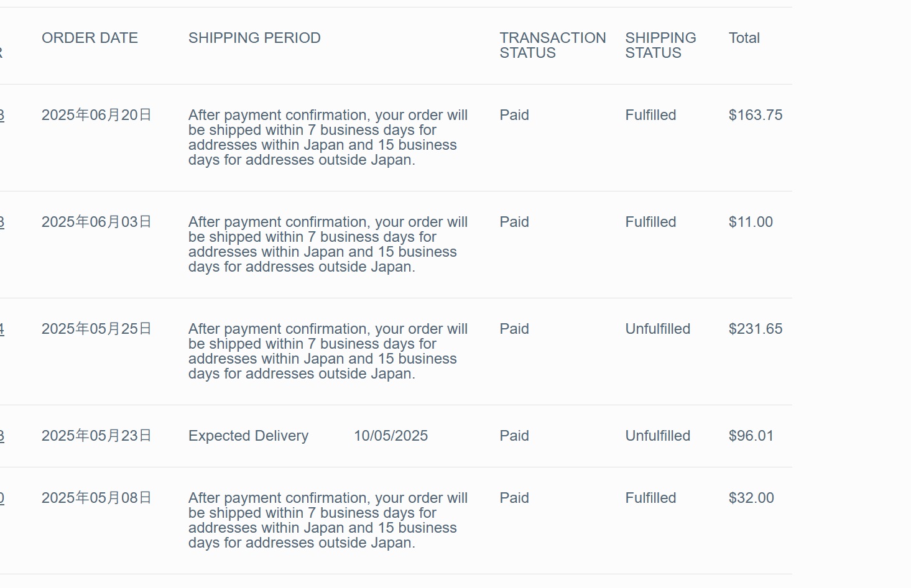This screenshot has height=588, width=911.
Task: Click the $32.00 order total
Action: pos(751,498)
